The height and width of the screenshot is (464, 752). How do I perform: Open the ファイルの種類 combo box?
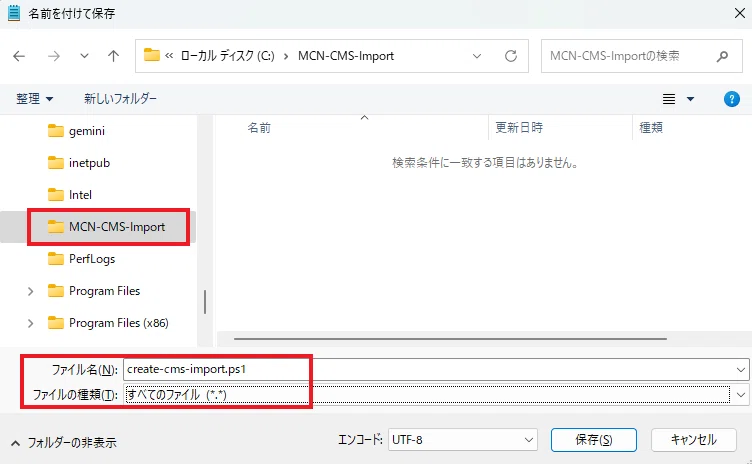point(436,395)
